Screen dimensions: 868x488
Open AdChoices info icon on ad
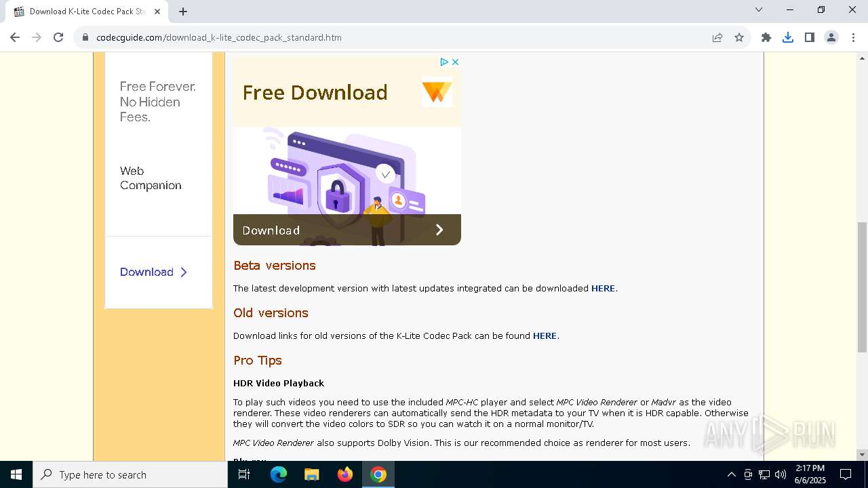point(444,62)
